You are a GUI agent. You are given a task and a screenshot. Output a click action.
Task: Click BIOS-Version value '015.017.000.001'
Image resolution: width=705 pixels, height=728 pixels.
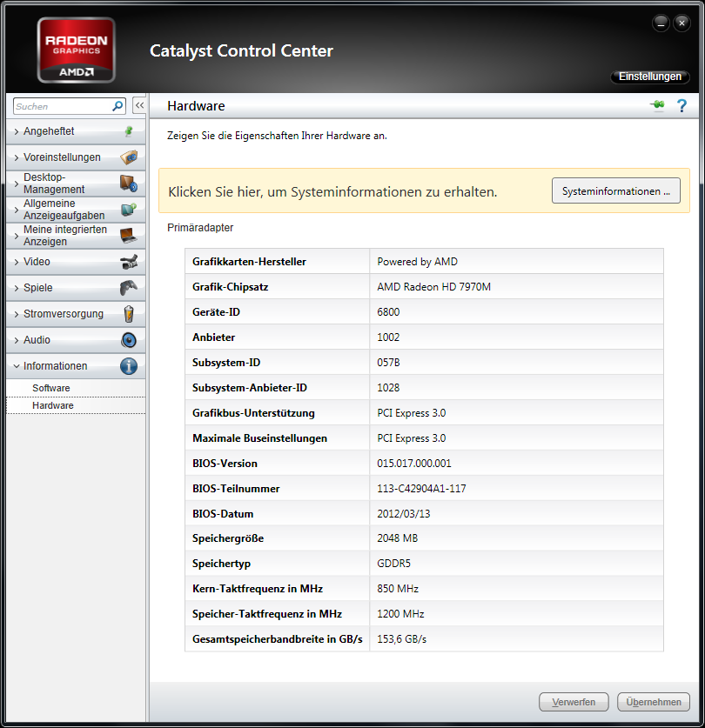point(414,464)
